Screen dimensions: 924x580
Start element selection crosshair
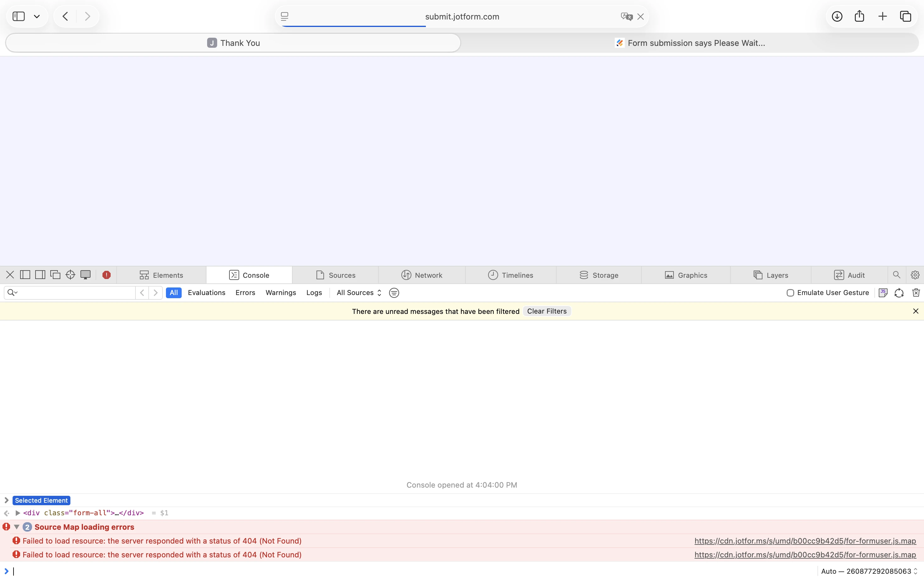(x=70, y=275)
